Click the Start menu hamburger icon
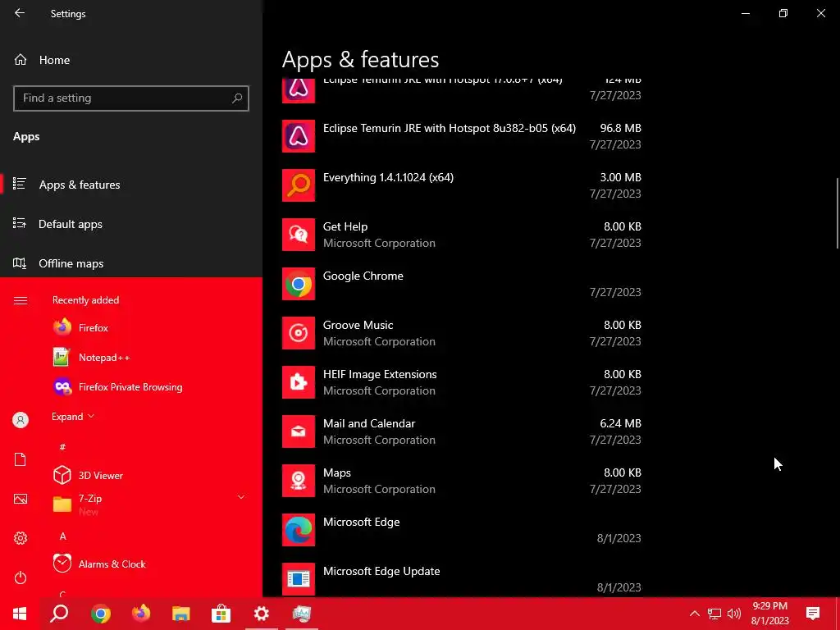Image resolution: width=840 pixels, height=630 pixels. tap(21, 300)
